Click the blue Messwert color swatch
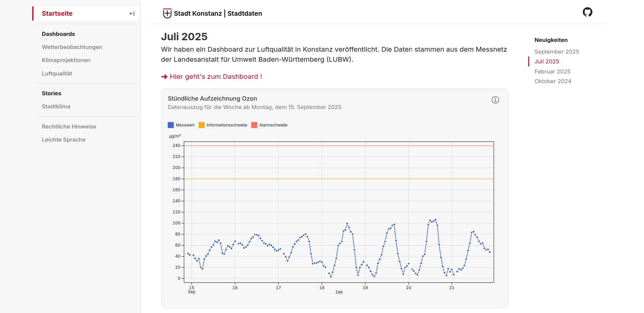 tap(171, 125)
